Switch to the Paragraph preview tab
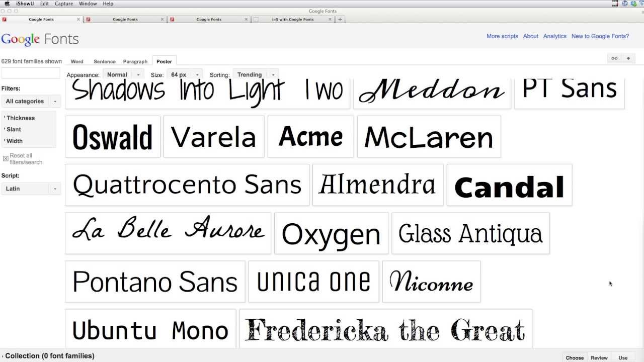The width and height of the screenshot is (644, 362). click(135, 61)
